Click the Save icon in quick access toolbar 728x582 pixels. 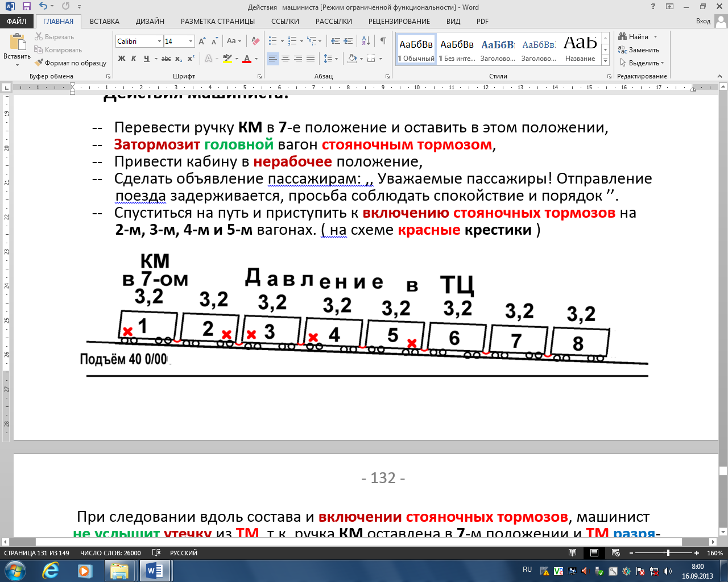pos(26,7)
